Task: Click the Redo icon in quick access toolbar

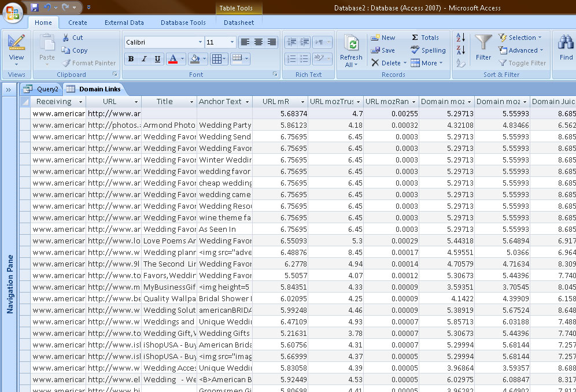Action: pyautogui.click(x=65, y=7)
